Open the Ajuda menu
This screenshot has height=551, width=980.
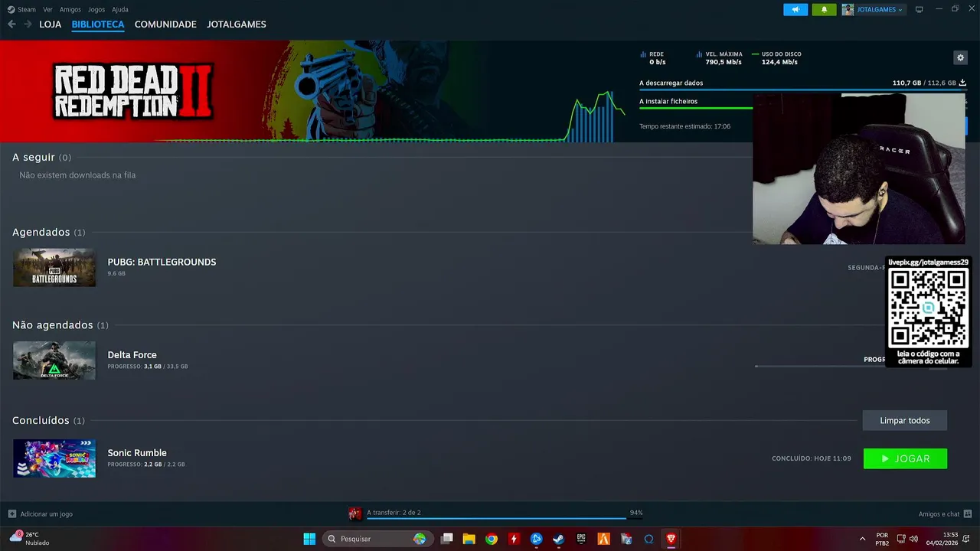click(x=120, y=9)
